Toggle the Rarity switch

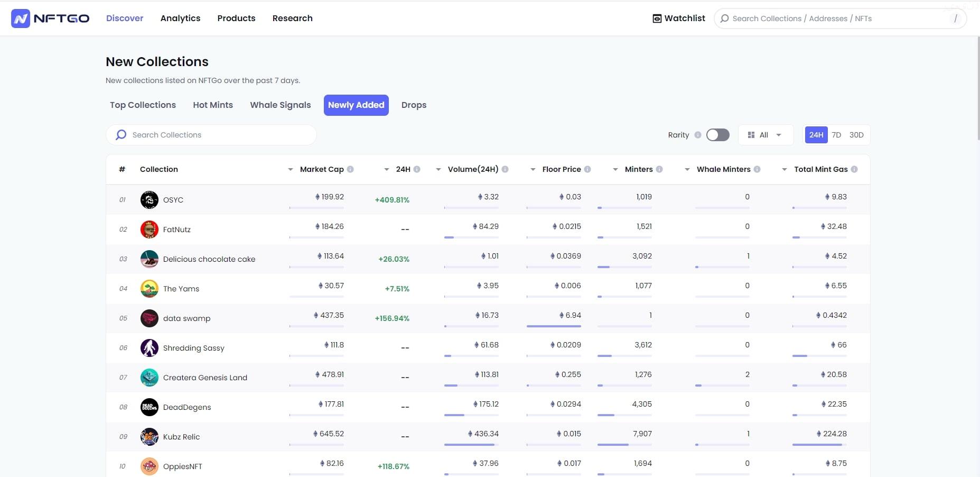click(718, 135)
